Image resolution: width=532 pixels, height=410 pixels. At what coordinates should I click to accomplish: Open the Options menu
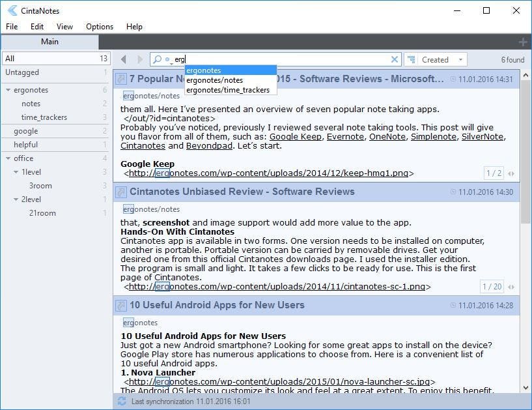click(100, 27)
